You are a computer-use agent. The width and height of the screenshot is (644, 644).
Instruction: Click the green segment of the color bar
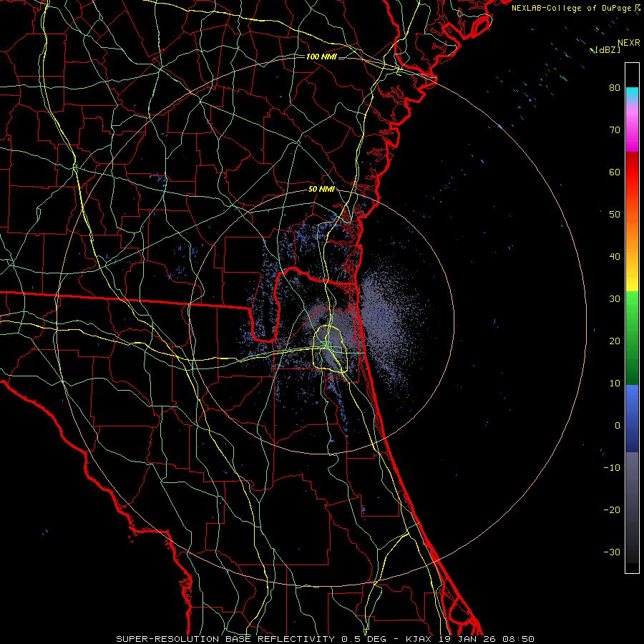(x=632, y=338)
